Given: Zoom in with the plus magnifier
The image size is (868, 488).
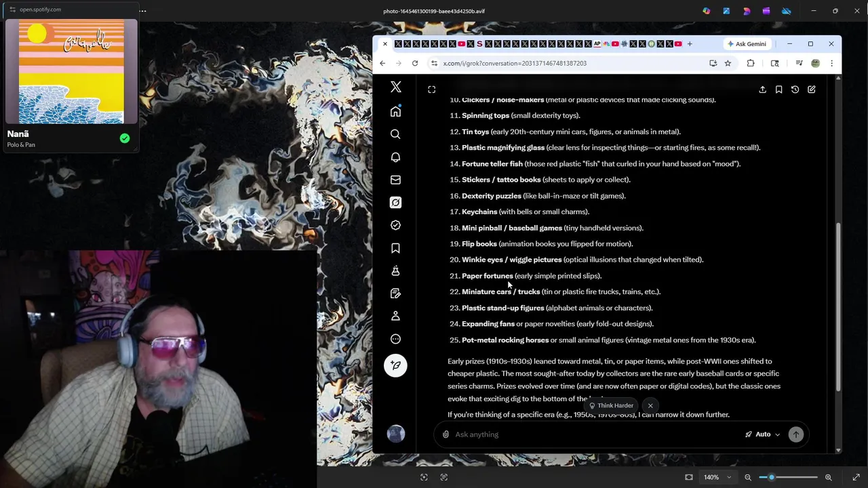Looking at the screenshot, I should (x=828, y=477).
